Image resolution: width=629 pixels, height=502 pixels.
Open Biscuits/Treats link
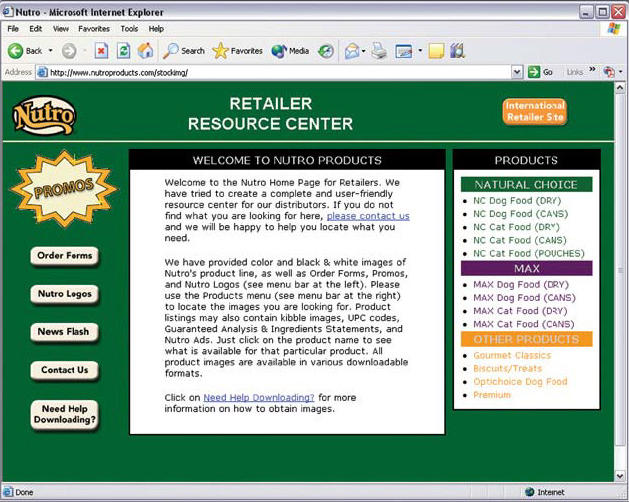tap(507, 369)
